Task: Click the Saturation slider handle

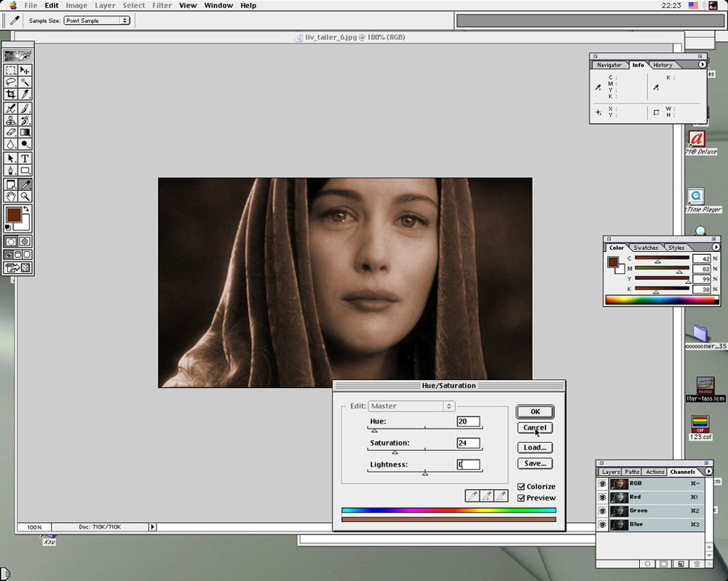Action: coord(395,451)
